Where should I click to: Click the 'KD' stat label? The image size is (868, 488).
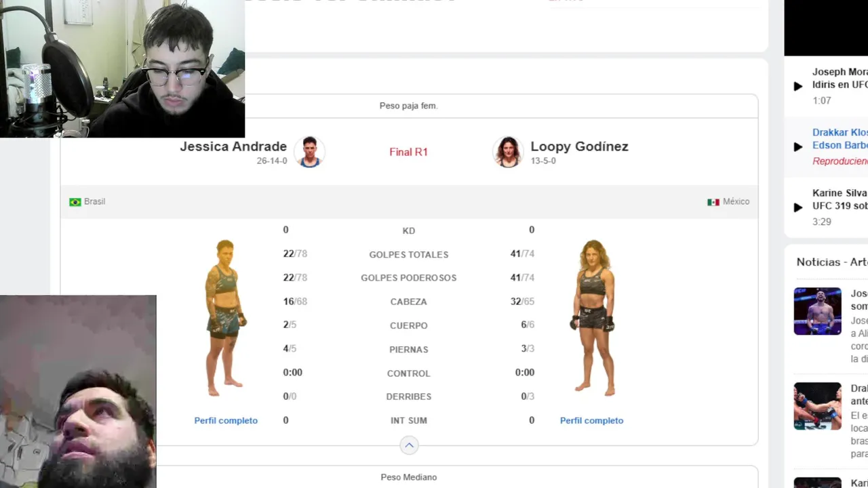408,230
